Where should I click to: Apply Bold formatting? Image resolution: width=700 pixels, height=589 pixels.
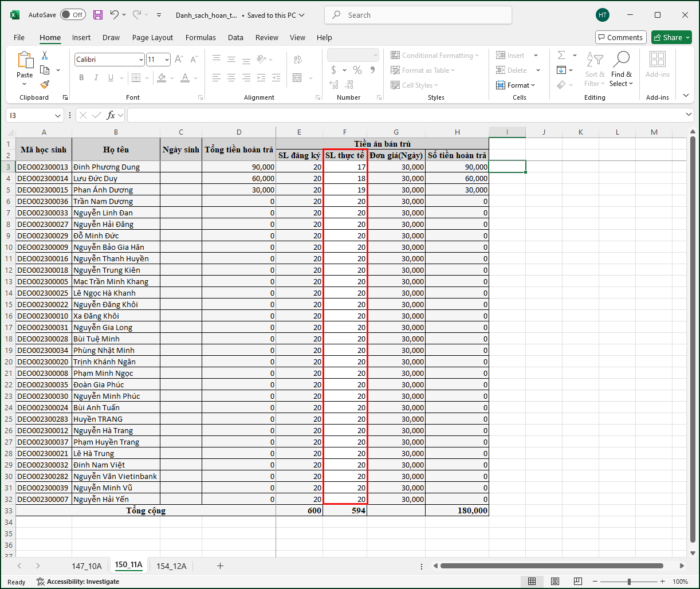click(x=81, y=77)
